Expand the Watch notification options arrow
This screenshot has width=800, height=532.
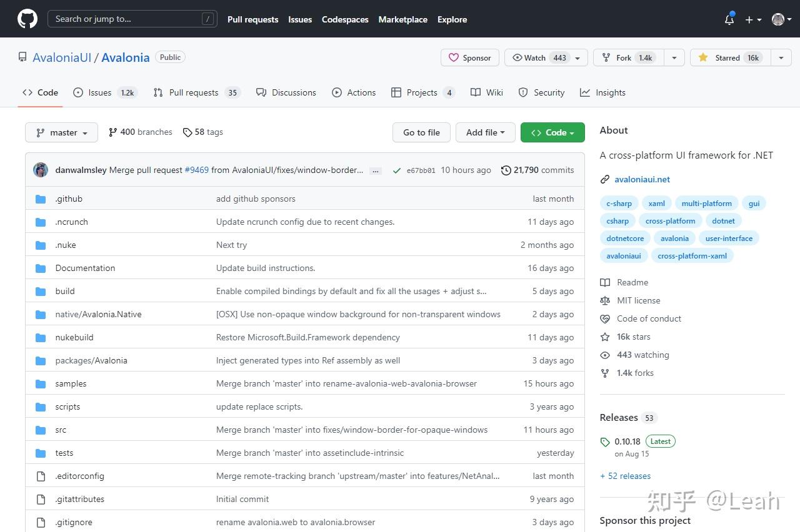tap(579, 57)
